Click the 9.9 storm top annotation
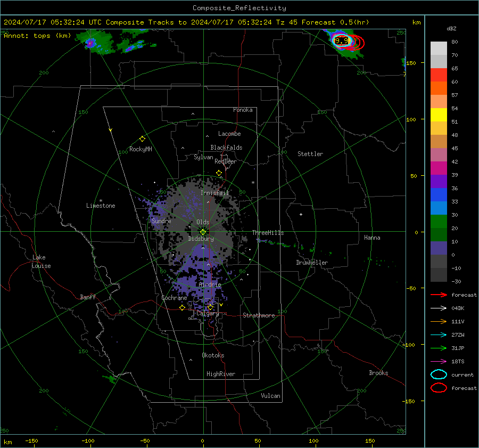The height and width of the screenshot is (448, 479). (342, 40)
